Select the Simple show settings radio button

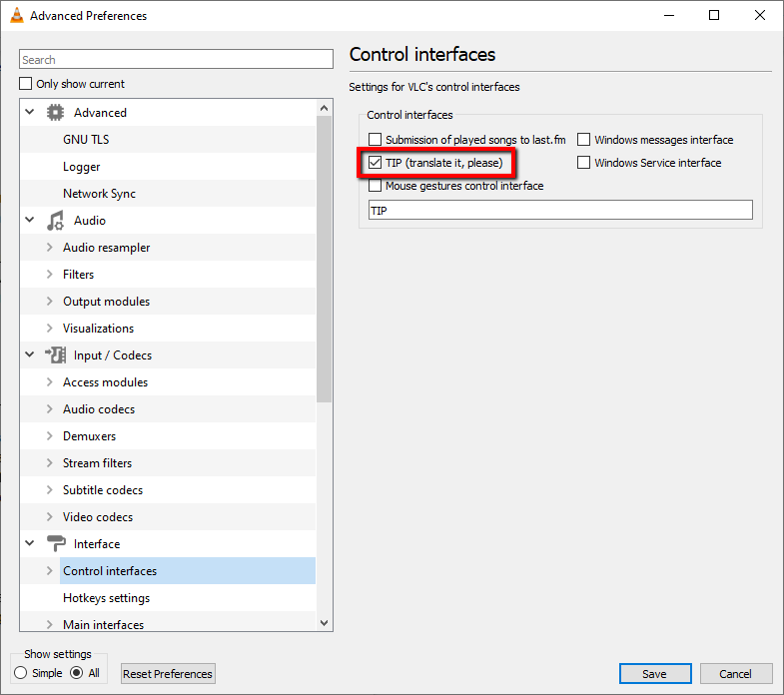pyautogui.click(x=21, y=673)
